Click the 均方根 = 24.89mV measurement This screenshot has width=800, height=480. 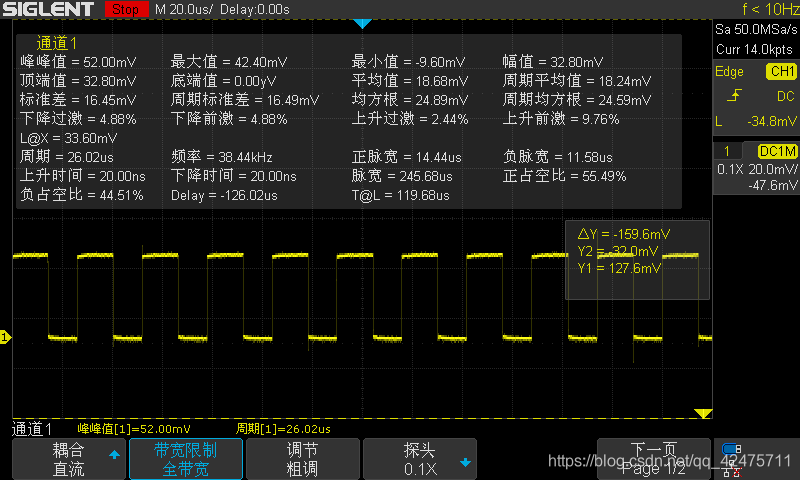point(410,99)
